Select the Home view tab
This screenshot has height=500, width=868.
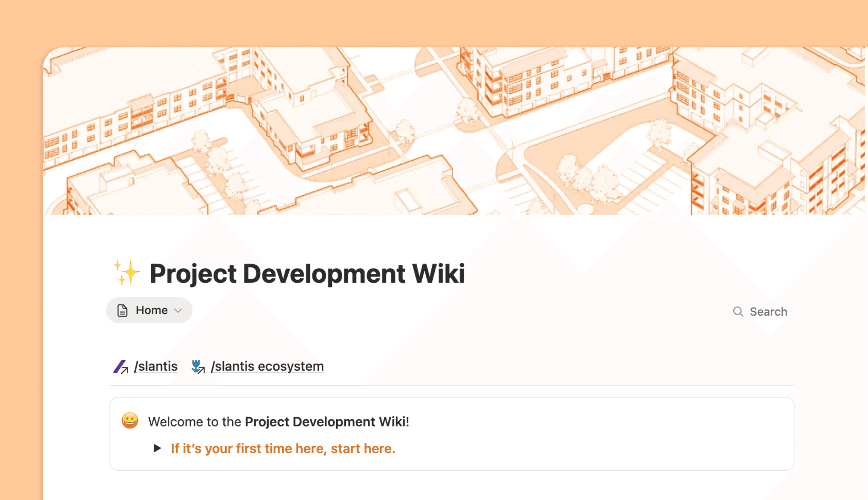click(151, 311)
